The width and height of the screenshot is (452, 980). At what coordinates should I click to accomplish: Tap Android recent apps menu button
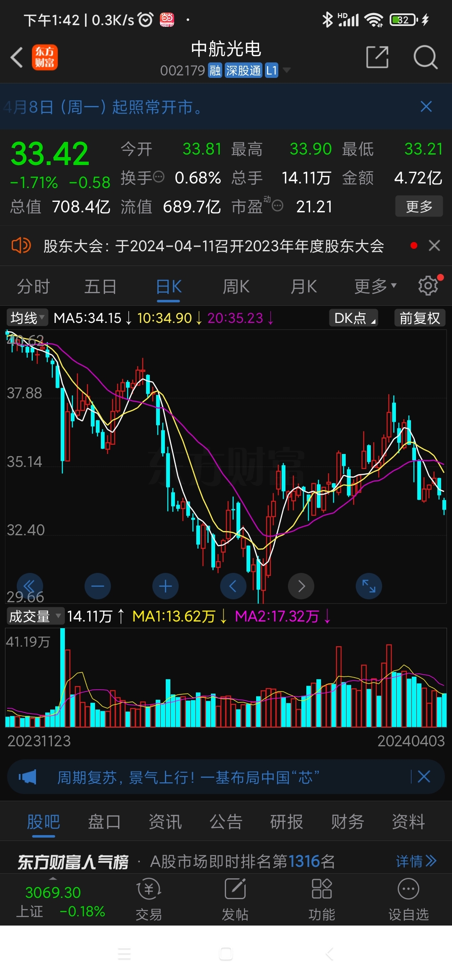click(x=124, y=954)
